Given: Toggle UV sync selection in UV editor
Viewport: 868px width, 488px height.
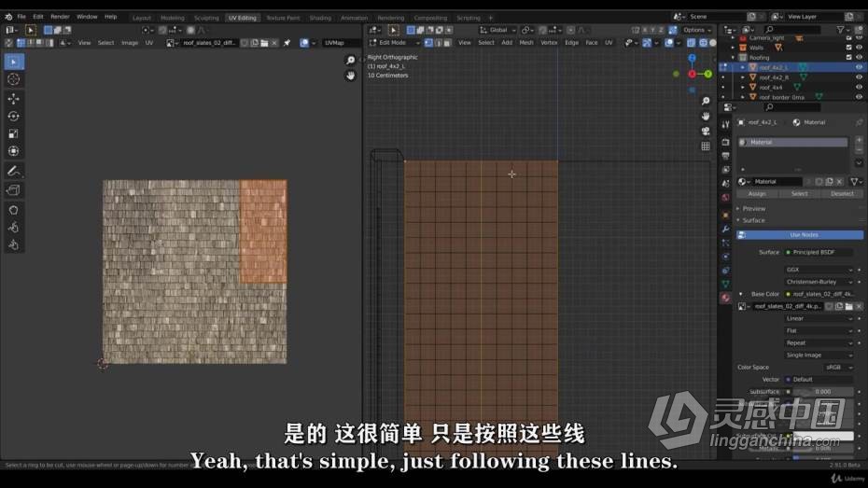Looking at the screenshot, I should pyautogui.click(x=10, y=43).
